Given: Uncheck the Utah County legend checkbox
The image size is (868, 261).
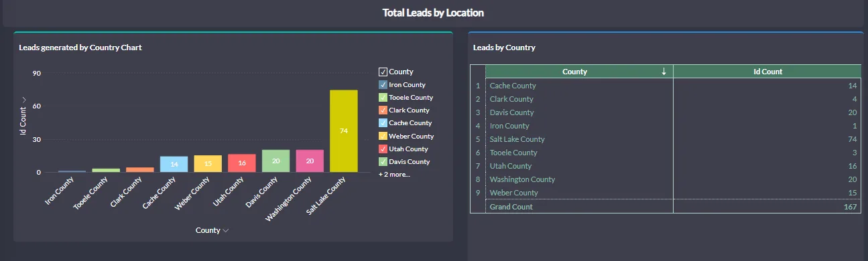Looking at the screenshot, I should pyautogui.click(x=383, y=149).
